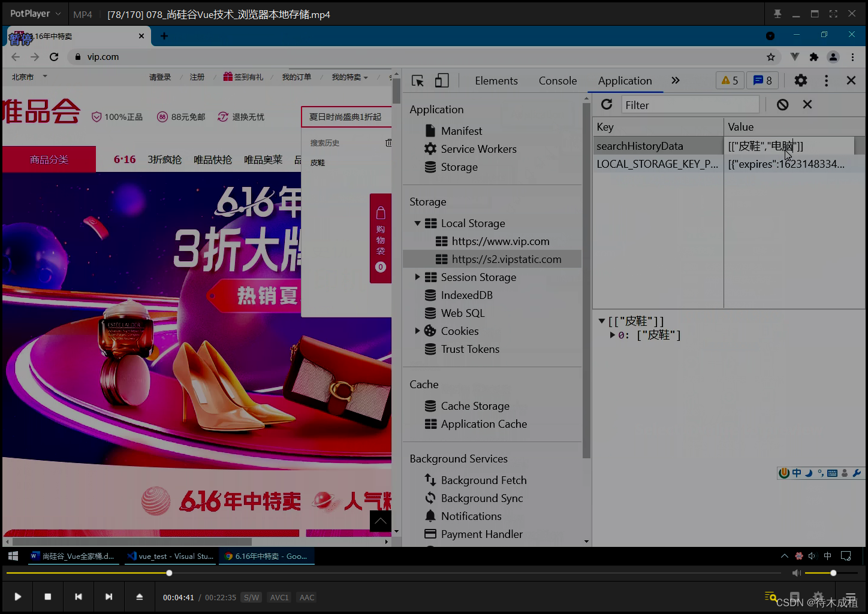This screenshot has width=868, height=614.
Task: Open Background Fetch service
Action: click(x=484, y=480)
